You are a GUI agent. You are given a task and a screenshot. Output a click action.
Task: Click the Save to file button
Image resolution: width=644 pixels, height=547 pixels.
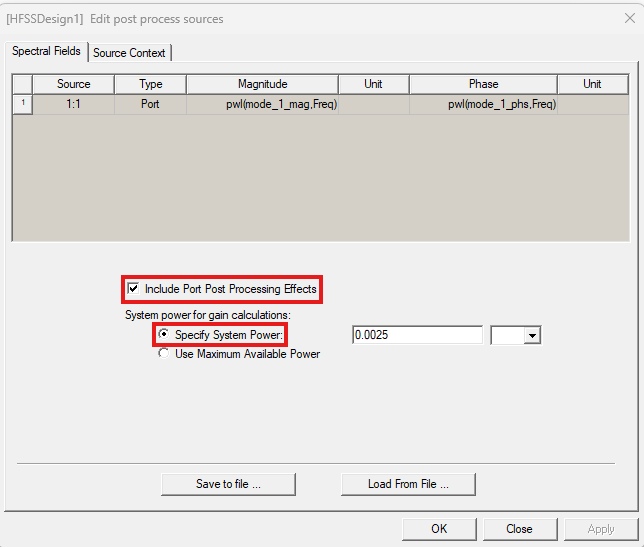[x=228, y=484]
